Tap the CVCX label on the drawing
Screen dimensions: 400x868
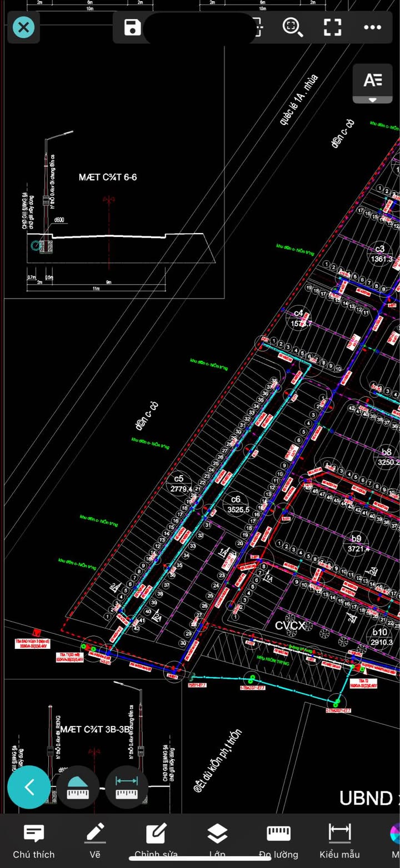click(x=290, y=626)
